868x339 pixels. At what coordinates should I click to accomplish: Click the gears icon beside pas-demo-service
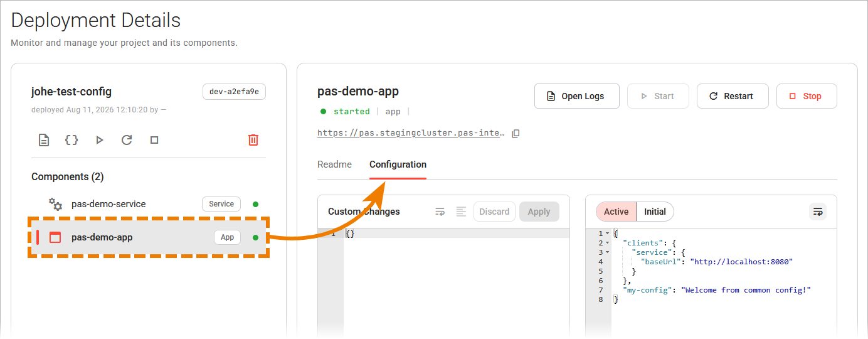coord(56,204)
